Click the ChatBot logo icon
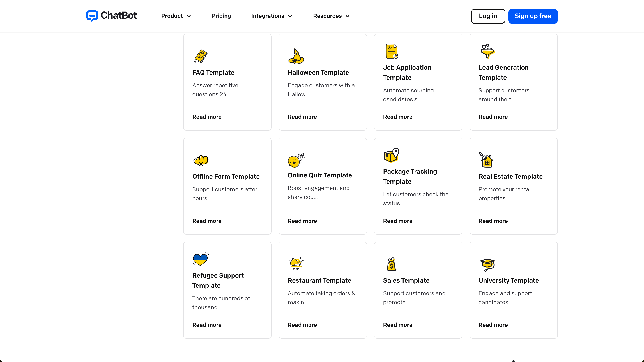Screen dimensions: 644x362 pos(92,16)
